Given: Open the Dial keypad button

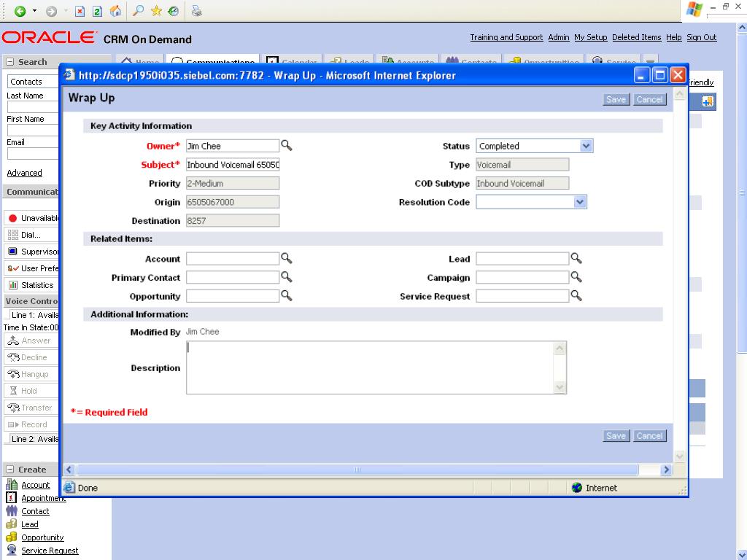Looking at the screenshot, I should point(31,235).
